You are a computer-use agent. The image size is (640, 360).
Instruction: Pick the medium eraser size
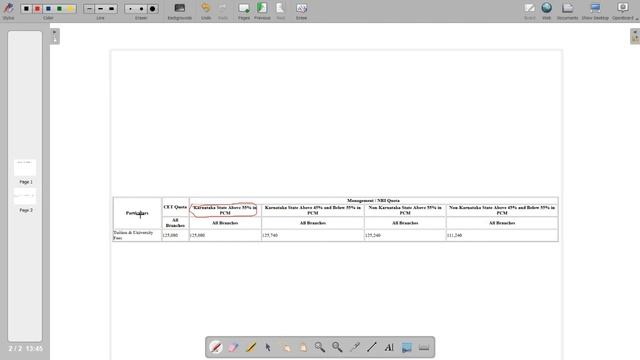pyautogui.click(x=141, y=9)
